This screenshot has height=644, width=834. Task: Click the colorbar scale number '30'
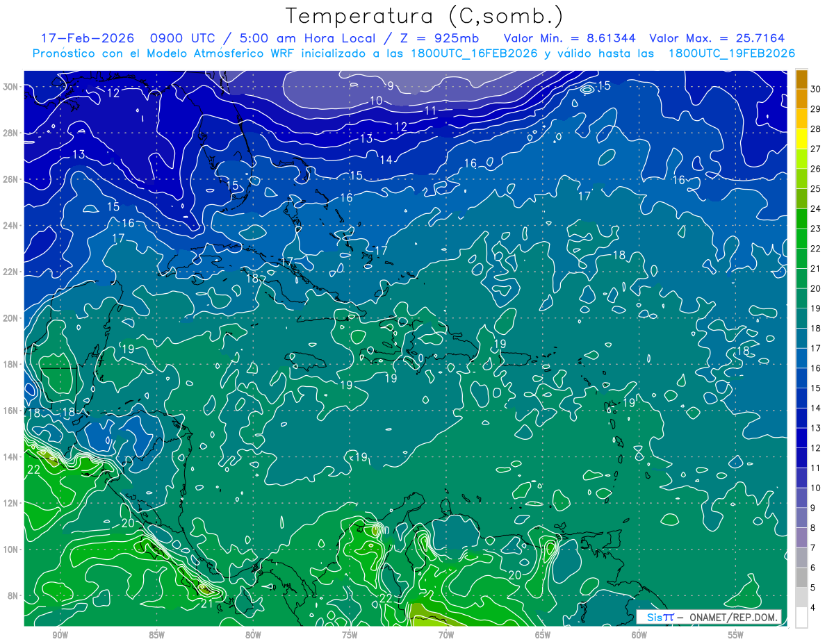(x=816, y=89)
